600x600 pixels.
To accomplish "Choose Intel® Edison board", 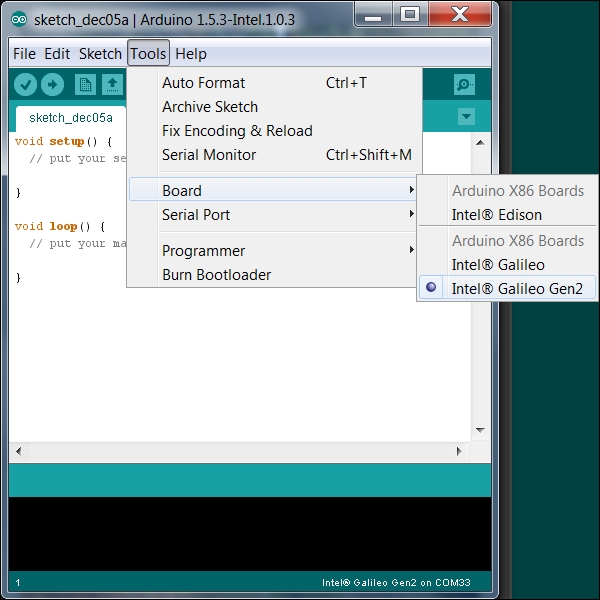I will [507, 215].
